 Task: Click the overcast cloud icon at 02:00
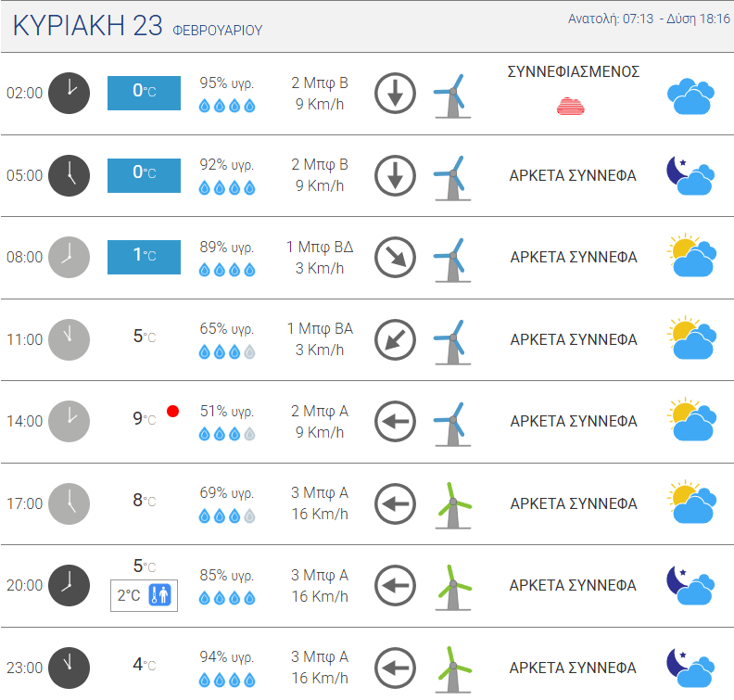691,96
